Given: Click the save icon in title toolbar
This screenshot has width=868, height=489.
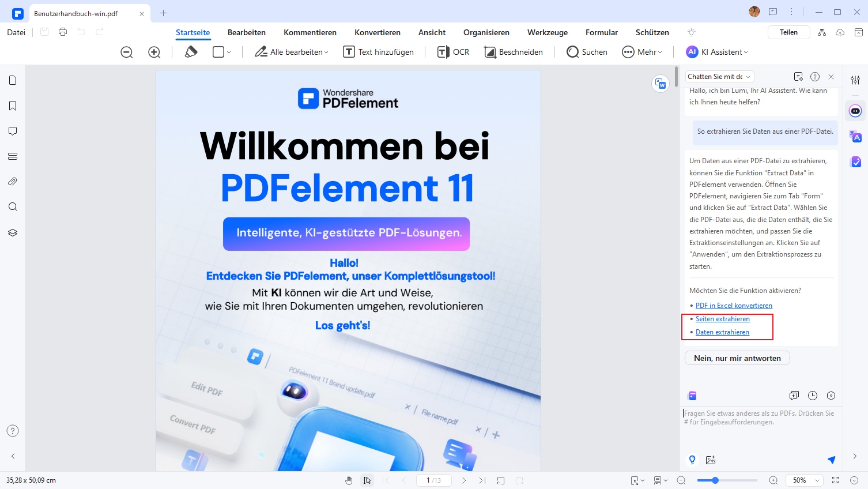Looking at the screenshot, I should point(44,32).
